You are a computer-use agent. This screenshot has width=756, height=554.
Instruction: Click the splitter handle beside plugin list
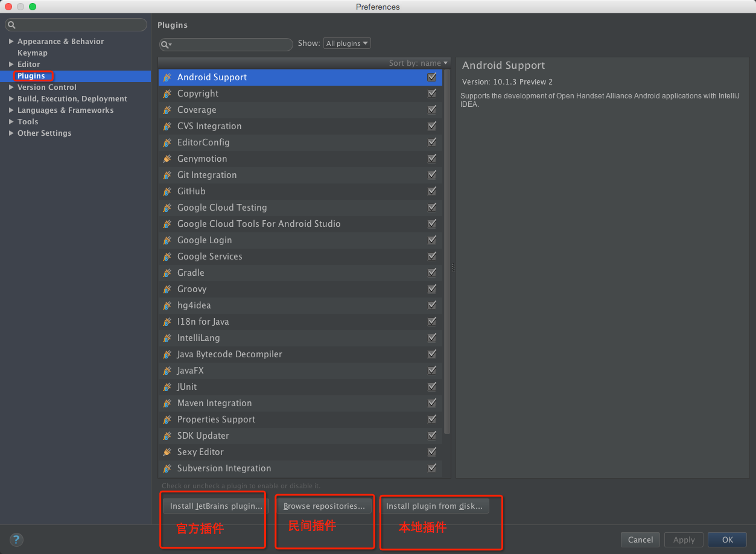point(453,268)
